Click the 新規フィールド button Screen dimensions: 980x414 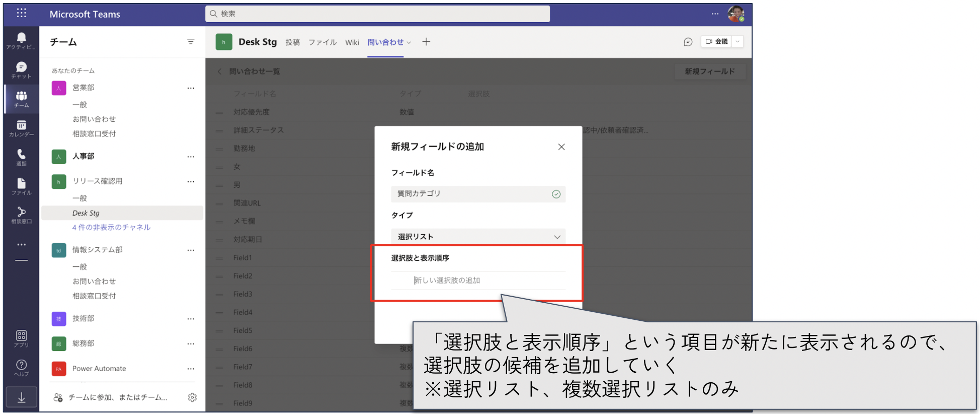click(710, 72)
